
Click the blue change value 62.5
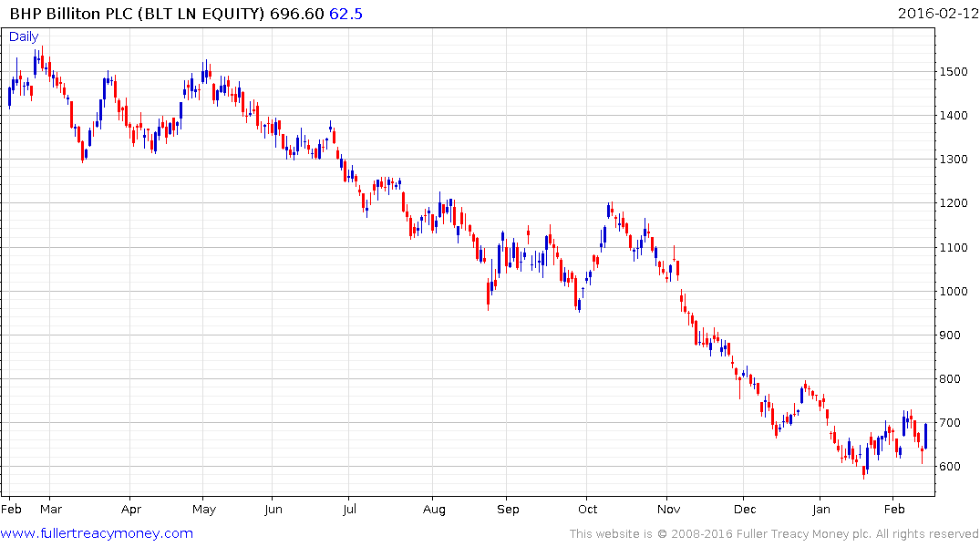pos(346,14)
